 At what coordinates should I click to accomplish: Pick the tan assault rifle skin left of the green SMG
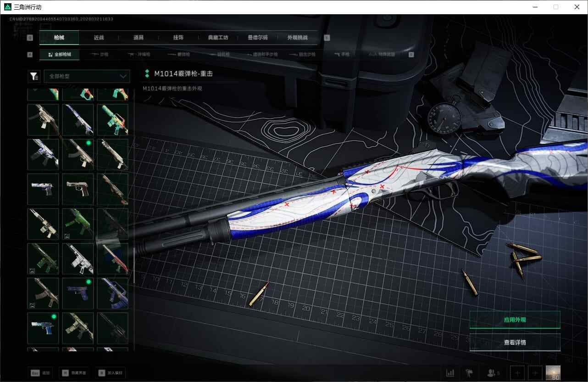click(43, 224)
